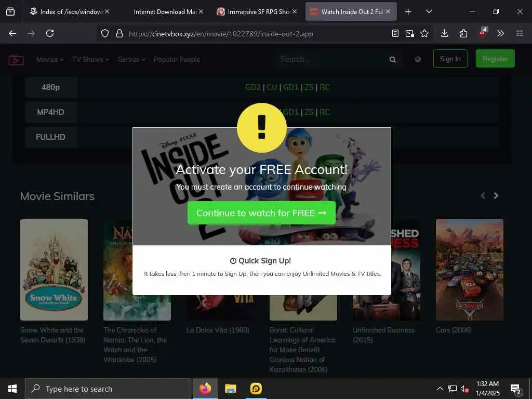Expand the TV Shows dropdown menu
The height and width of the screenshot is (399, 532).
click(x=90, y=59)
